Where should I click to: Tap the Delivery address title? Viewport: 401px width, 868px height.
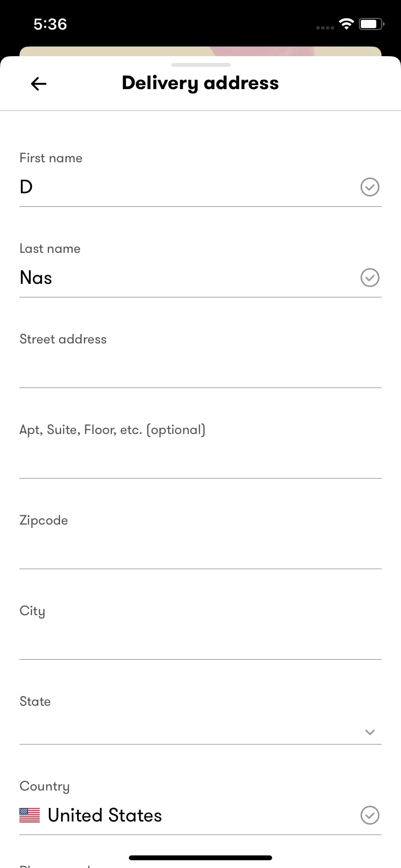pos(200,83)
